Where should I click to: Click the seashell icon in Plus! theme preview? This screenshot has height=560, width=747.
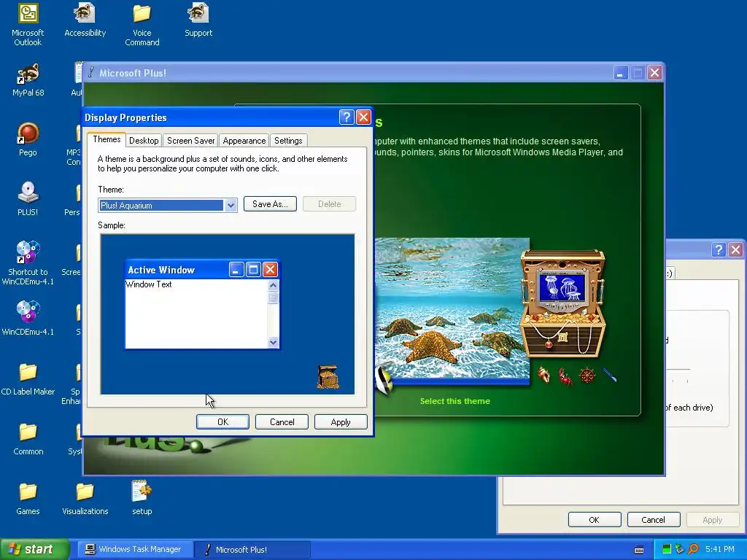click(543, 375)
